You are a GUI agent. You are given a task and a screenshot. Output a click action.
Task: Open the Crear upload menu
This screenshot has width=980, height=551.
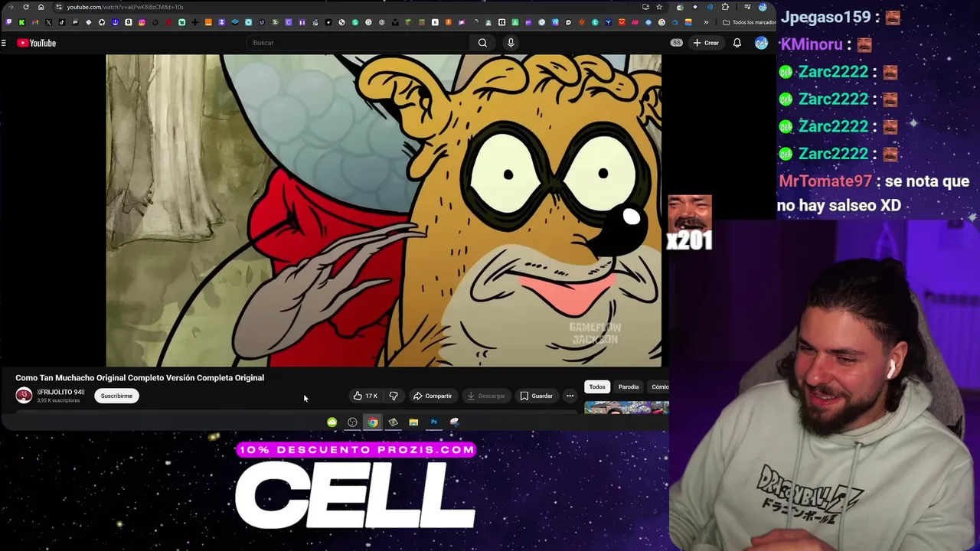click(x=706, y=43)
